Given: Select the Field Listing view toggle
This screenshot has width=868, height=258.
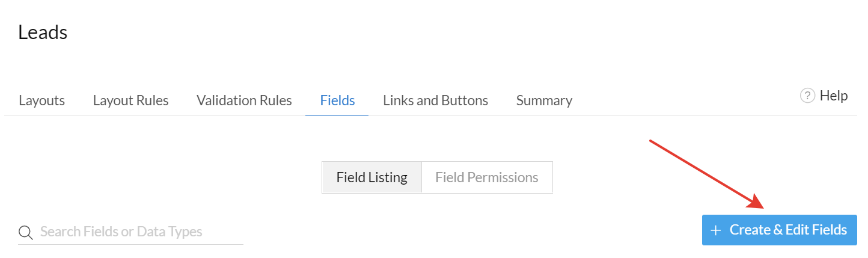Looking at the screenshot, I should pos(371,177).
